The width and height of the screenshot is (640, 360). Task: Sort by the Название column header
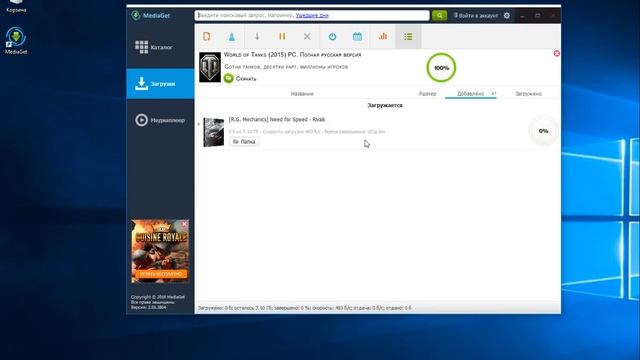click(x=302, y=93)
